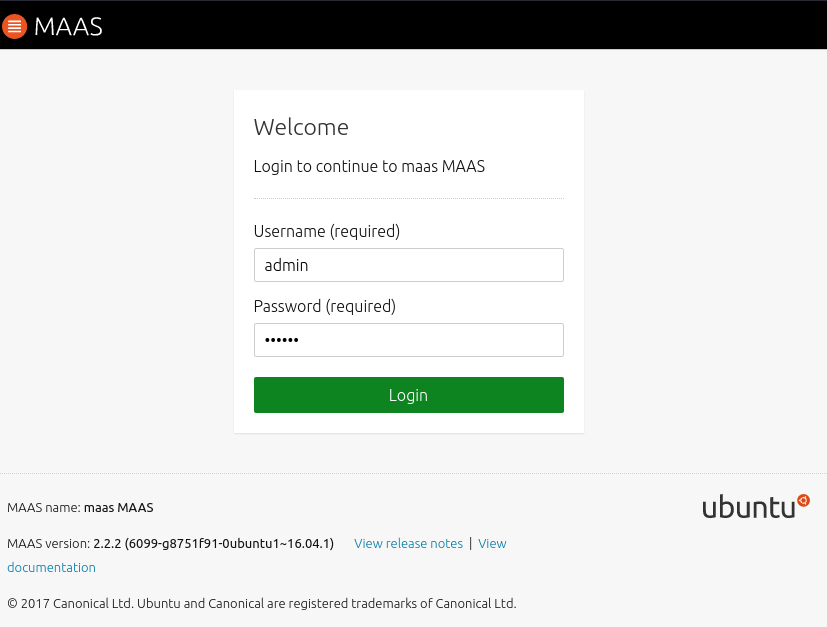Select the 'maas MAAS' name value in footer
827x627 pixels.
(118, 507)
